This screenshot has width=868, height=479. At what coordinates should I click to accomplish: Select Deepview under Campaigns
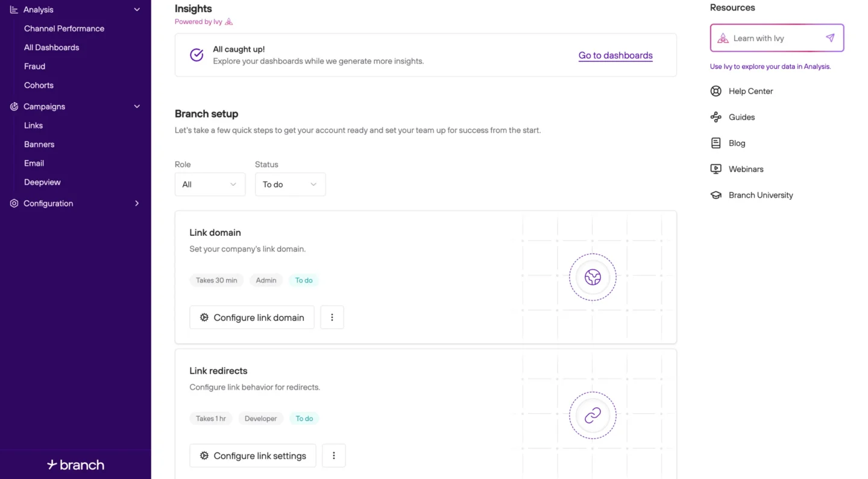pyautogui.click(x=42, y=182)
